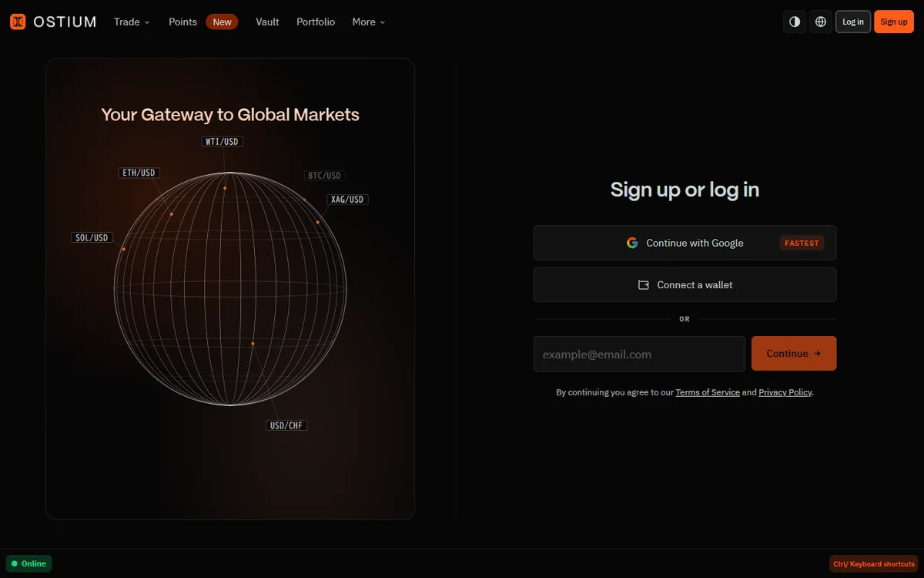
Task: Click the OSTIUM wordmark text
Action: tap(65, 22)
